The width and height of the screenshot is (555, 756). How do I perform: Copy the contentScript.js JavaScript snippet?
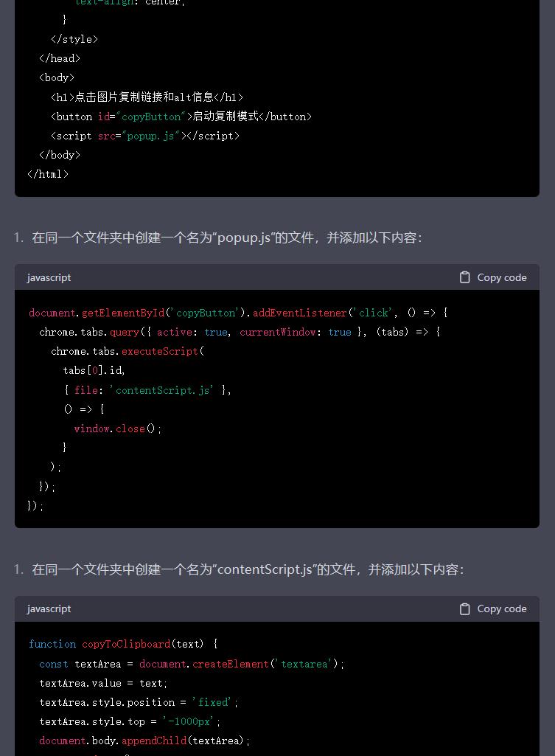[492, 608]
